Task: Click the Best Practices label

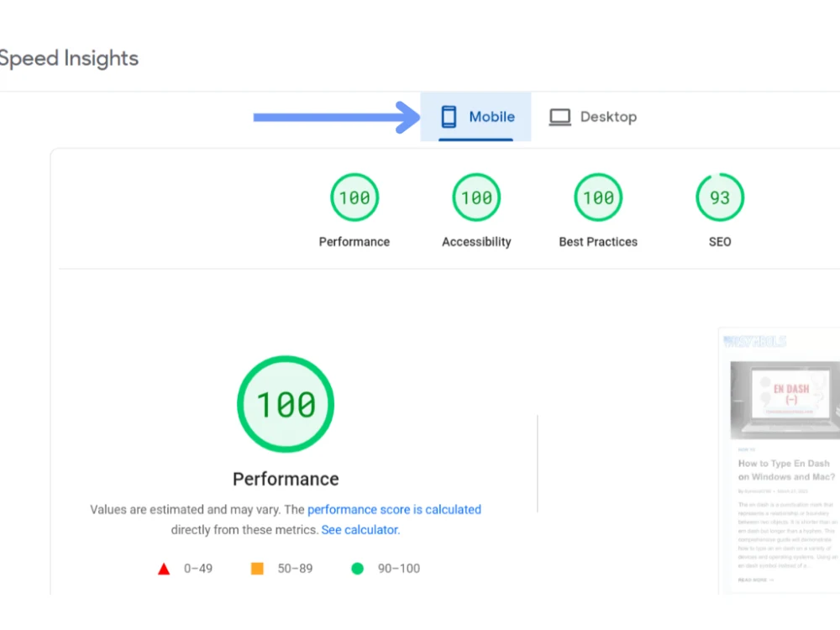Action: pos(598,242)
